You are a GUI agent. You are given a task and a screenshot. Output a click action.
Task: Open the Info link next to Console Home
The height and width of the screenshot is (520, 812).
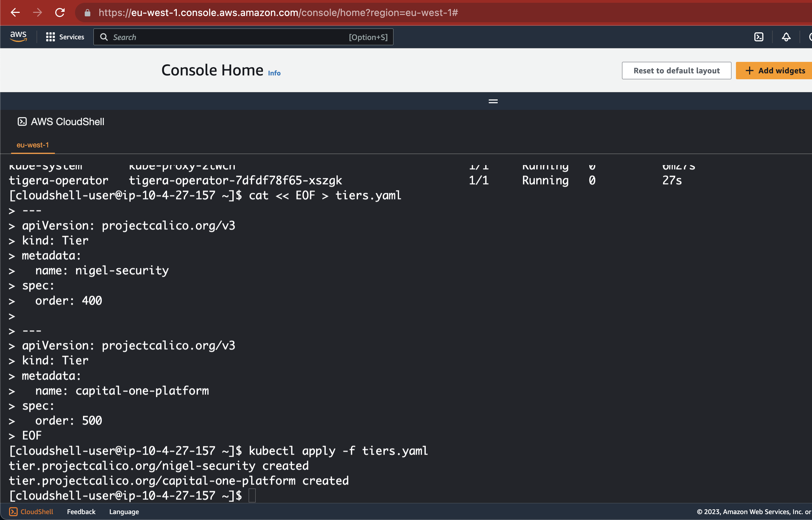point(274,73)
